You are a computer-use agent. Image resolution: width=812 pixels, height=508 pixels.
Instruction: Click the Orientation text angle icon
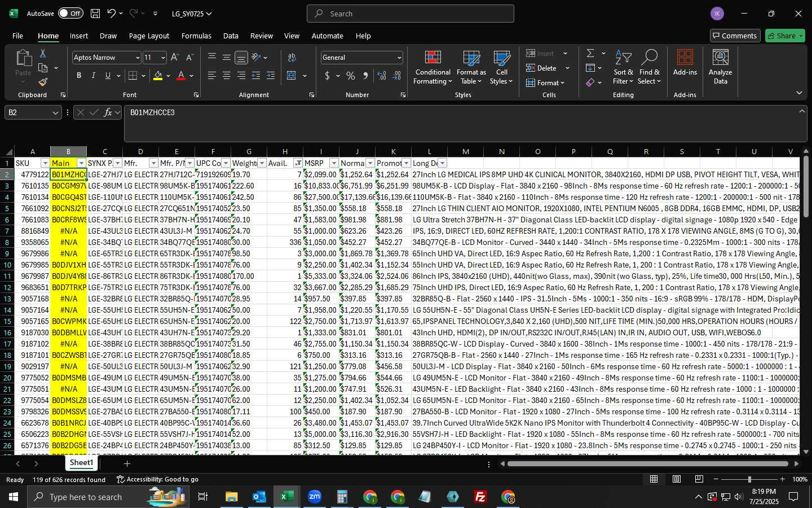pos(256,57)
